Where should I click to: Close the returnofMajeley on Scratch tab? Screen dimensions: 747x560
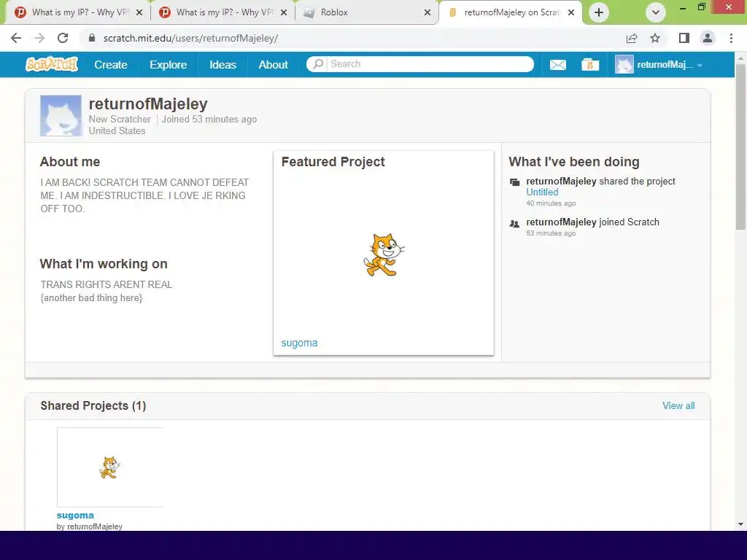tap(571, 12)
